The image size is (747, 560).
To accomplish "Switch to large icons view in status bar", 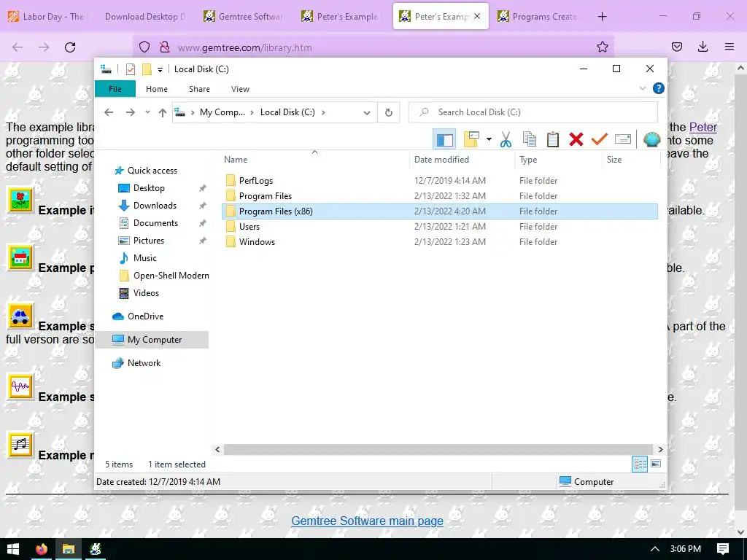I will pyautogui.click(x=656, y=464).
